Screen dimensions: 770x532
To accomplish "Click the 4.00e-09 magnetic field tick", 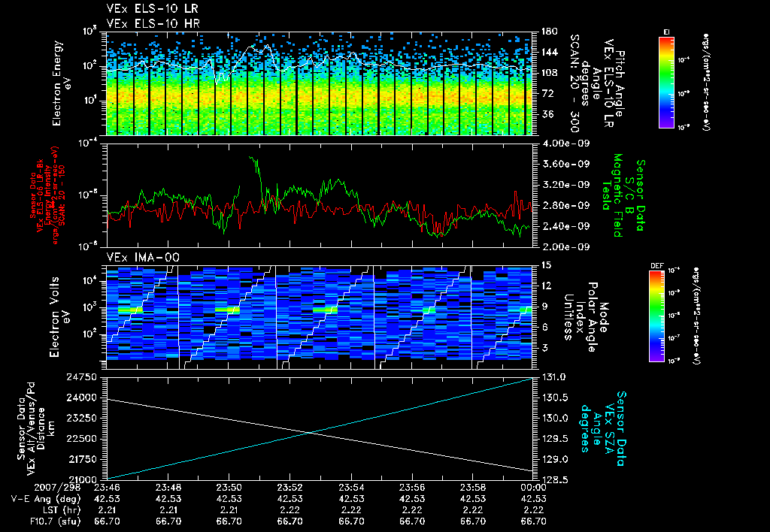I will pos(565,144).
